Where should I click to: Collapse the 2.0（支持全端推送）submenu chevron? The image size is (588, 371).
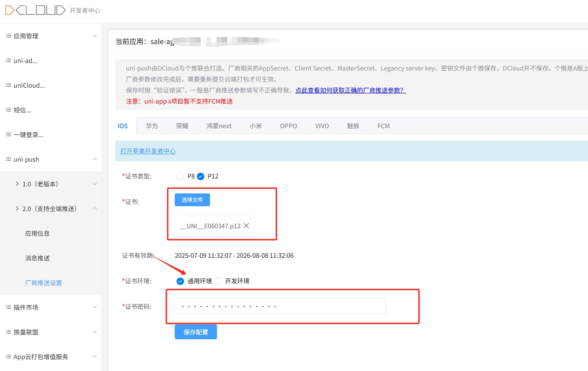click(95, 208)
